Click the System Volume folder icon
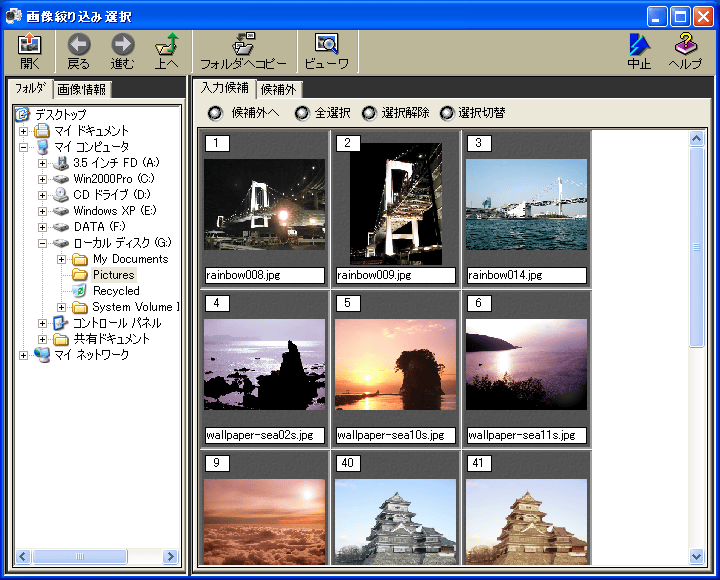The image size is (720, 580). tap(80, 307)
